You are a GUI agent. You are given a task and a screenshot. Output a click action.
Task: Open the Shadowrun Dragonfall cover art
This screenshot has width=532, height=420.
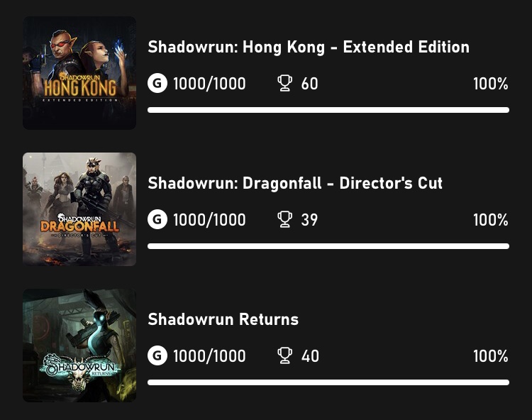[79, 209]
